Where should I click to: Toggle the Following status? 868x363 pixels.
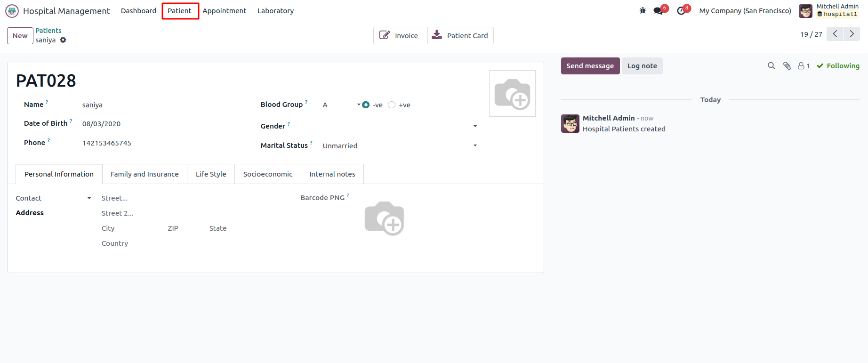tap(838, 66)
